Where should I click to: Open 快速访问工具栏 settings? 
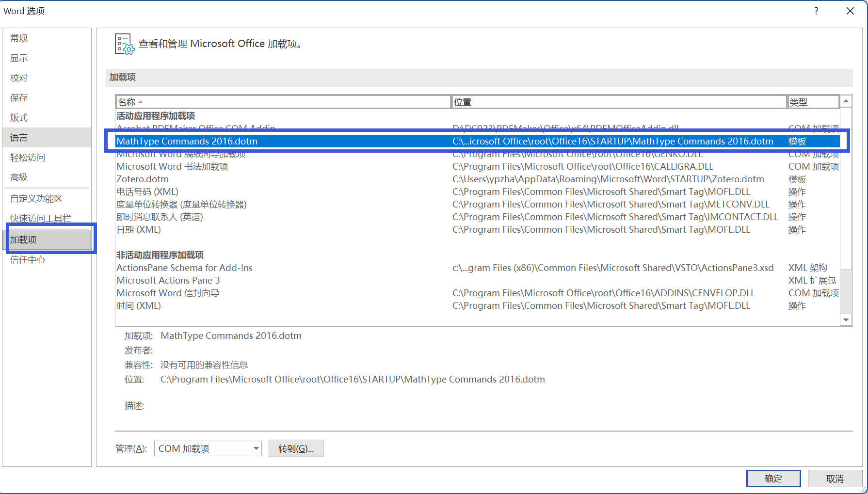tap(47, 219)
